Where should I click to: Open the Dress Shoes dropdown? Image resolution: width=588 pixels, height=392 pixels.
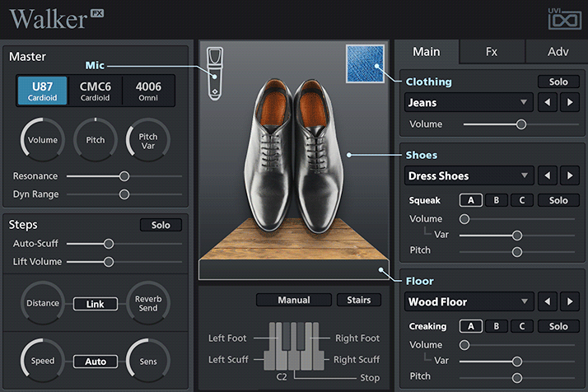(469, 176)
